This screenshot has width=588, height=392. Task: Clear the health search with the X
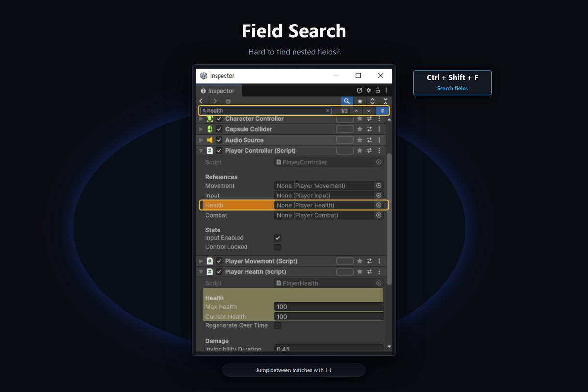click(x=328, y=111)
